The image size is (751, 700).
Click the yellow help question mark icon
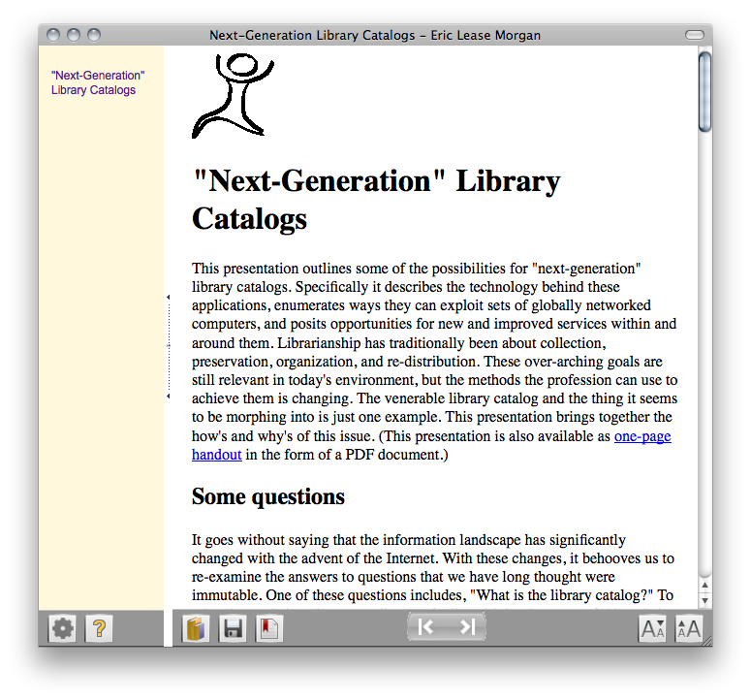tap(99, 629)
